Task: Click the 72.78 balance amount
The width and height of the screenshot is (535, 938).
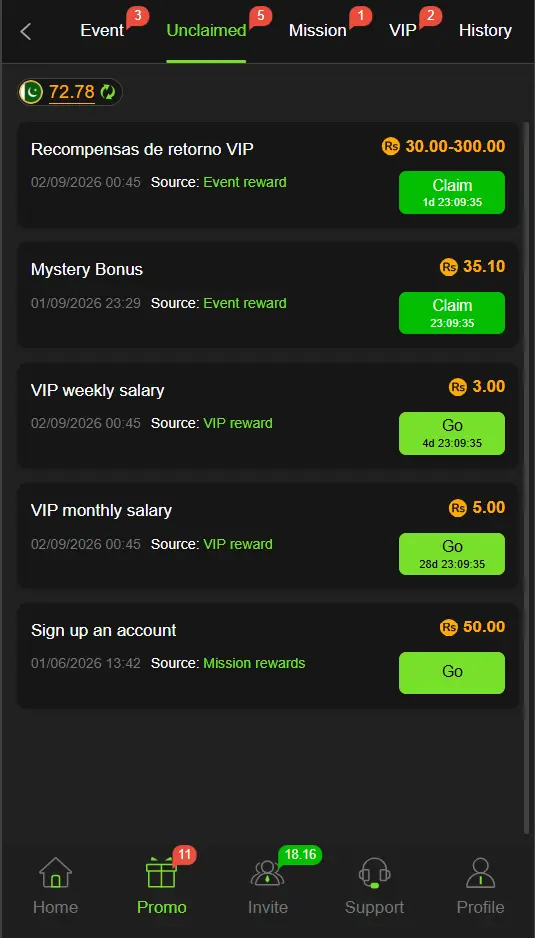Action: tap(72, 92)
